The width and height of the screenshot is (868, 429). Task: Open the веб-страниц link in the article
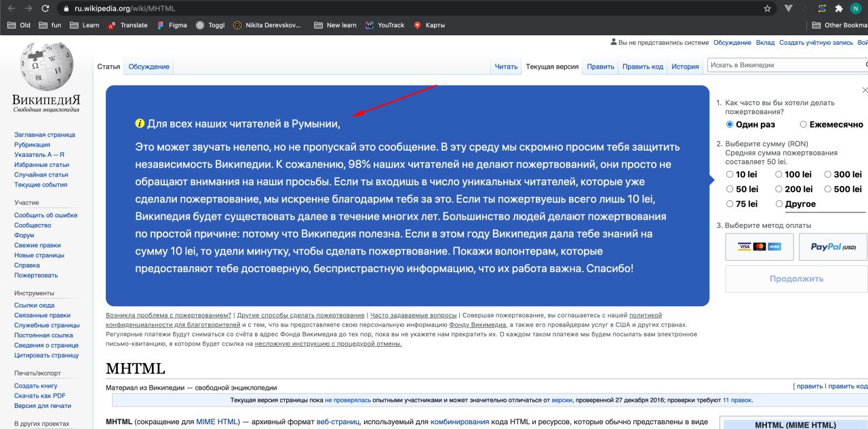338,422
